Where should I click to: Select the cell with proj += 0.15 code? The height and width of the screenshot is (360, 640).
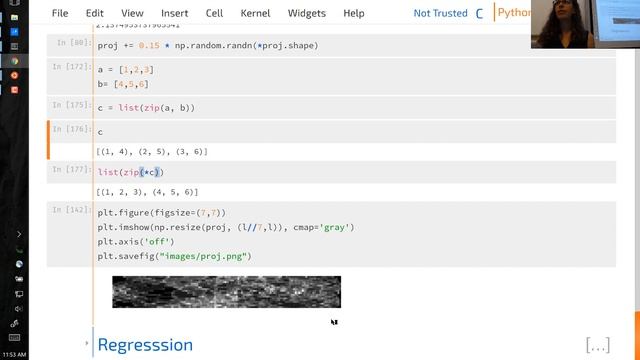point(331,45)
